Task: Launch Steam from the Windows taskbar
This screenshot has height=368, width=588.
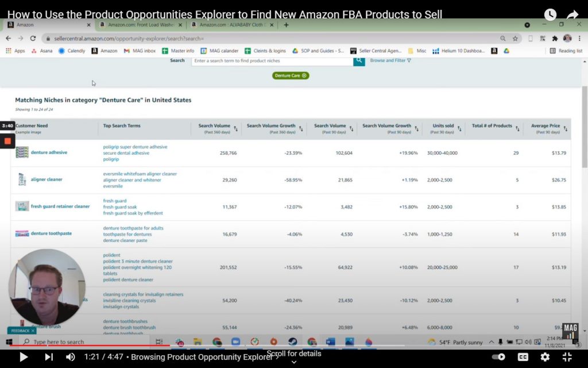Action: coord(292,342)
